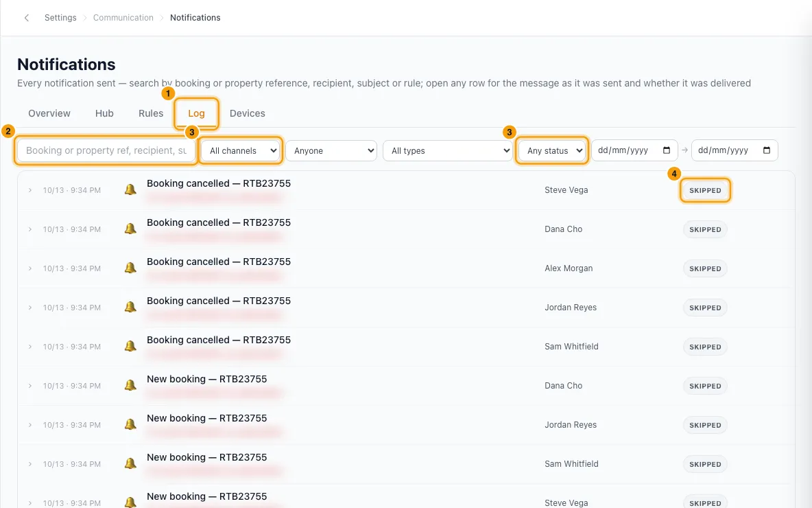Click the bell icon in Dana Cho's New booking row
812x508 pixels.
pos(130,385)
